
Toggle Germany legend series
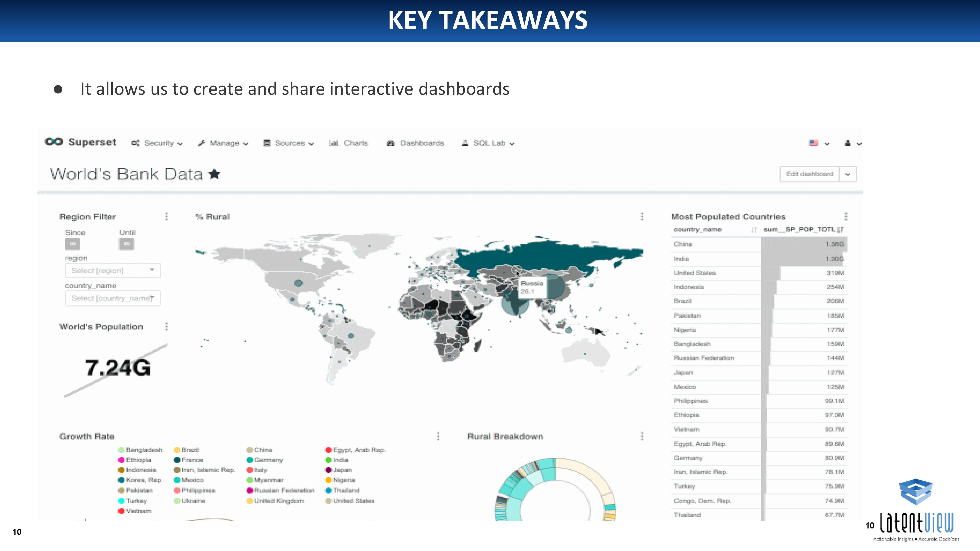pos(265,460)
